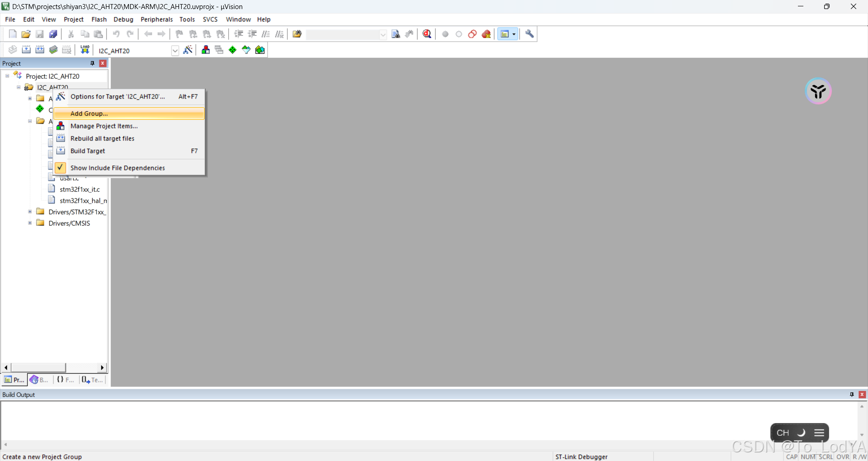
Task: Start debug session with red 'd' magnifier icon
Action: [427, 34]
